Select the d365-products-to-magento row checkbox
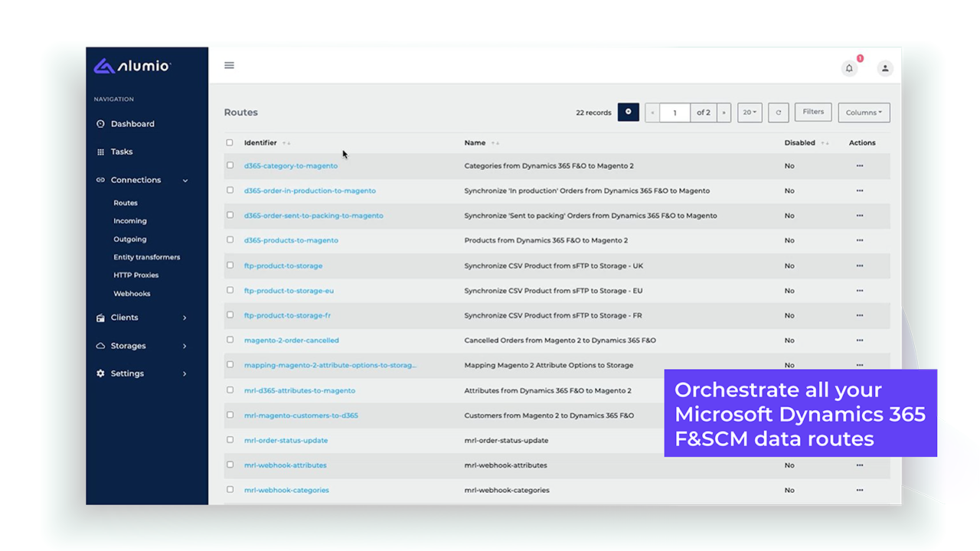The width and height of the screenshot is (980, 551). coord(230,240)
